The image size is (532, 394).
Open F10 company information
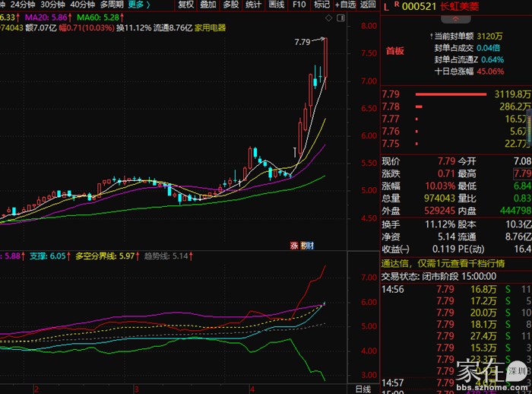tap(299, 5)
